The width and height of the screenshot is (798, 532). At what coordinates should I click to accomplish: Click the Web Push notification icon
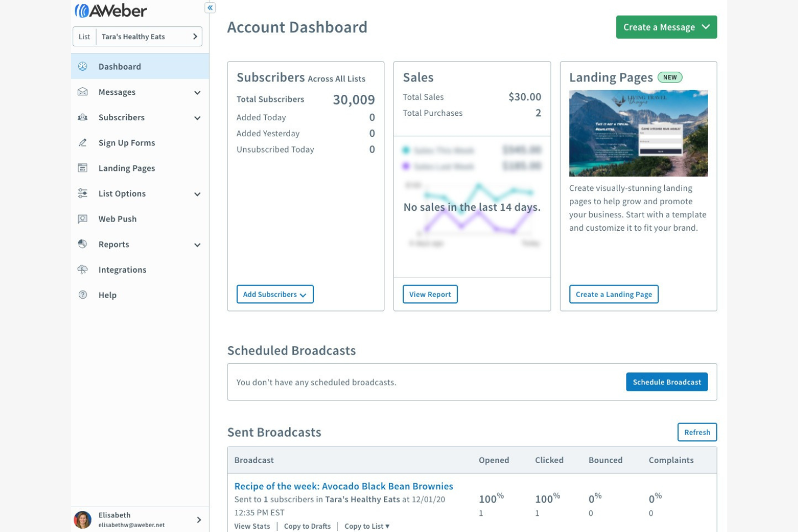82,218
